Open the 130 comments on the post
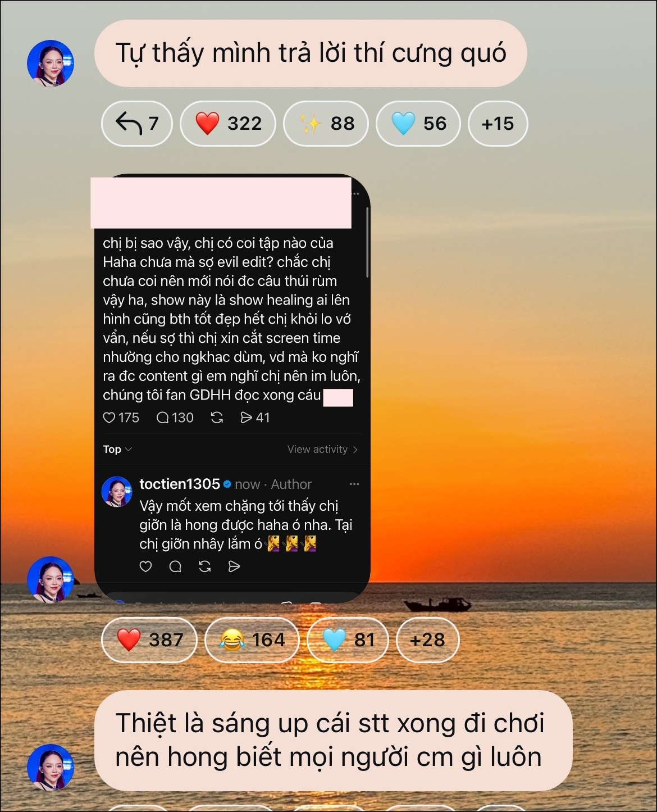 tap(175, 418)
